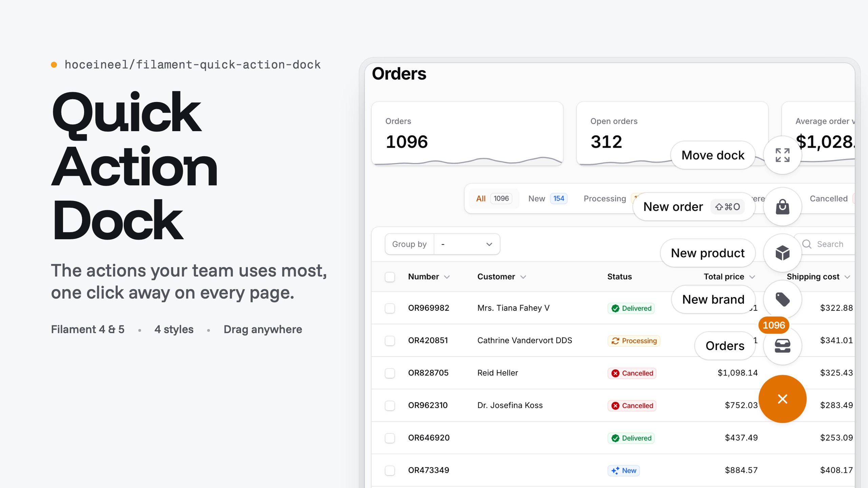Switch to the New orders tab
The width and height of the screenshot is (868, 488).
click(548, 199)
